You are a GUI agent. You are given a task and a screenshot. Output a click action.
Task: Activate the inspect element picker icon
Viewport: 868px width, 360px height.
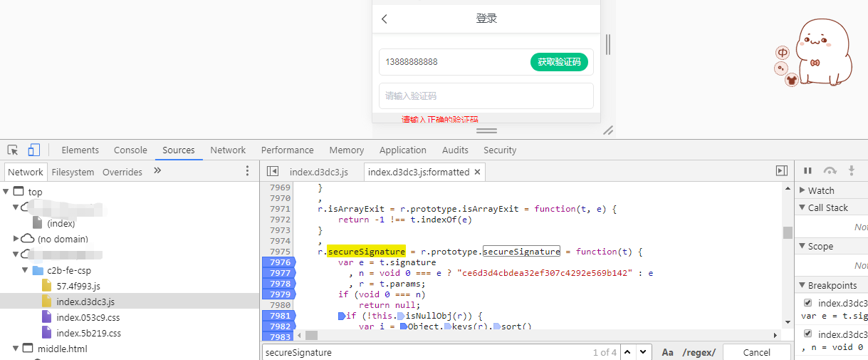tap(13, 150)
